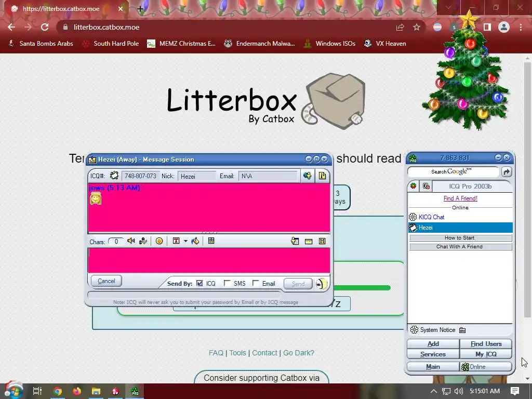The height and width of the screenshot is (399, 532).
Task: Select Hezei in the contact list
Action: pos(460,228)
